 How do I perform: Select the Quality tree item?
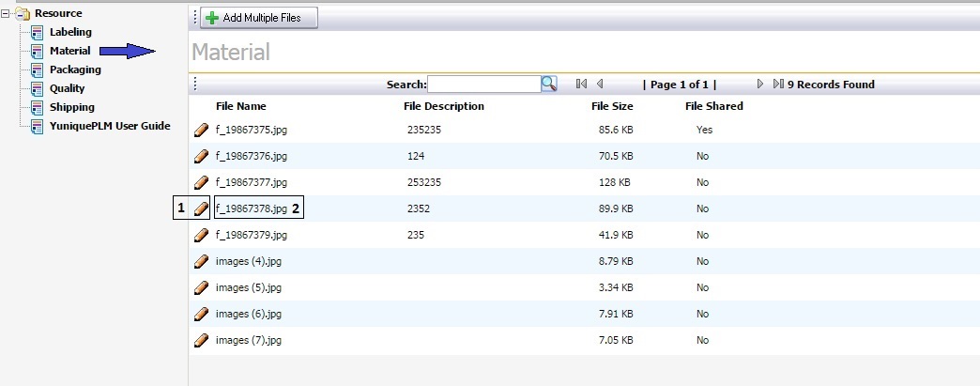tap(67, 88)
